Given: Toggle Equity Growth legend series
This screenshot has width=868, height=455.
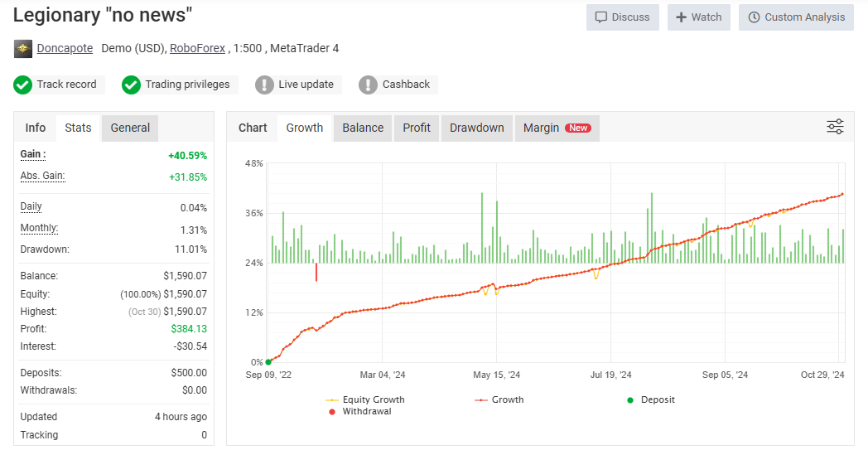Looking at the screenshot, I should [365, 399].
